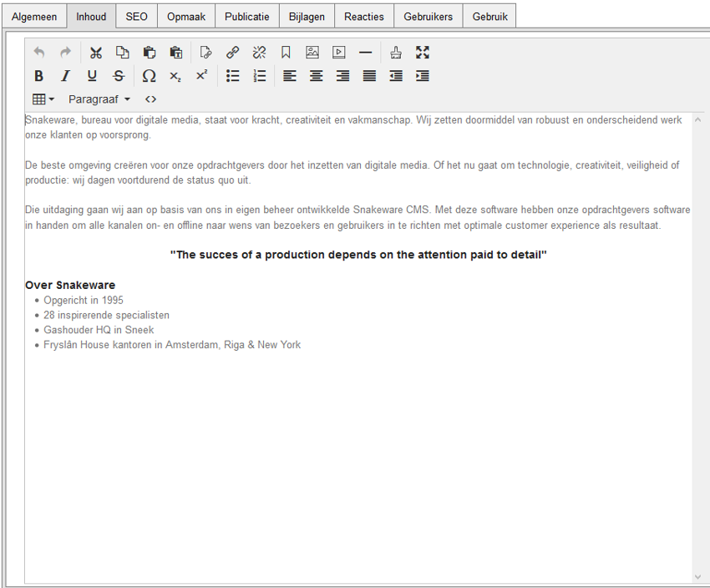Toggle bold formatting
The height and width of the screenshot is (588, 710).
(38, 76)
